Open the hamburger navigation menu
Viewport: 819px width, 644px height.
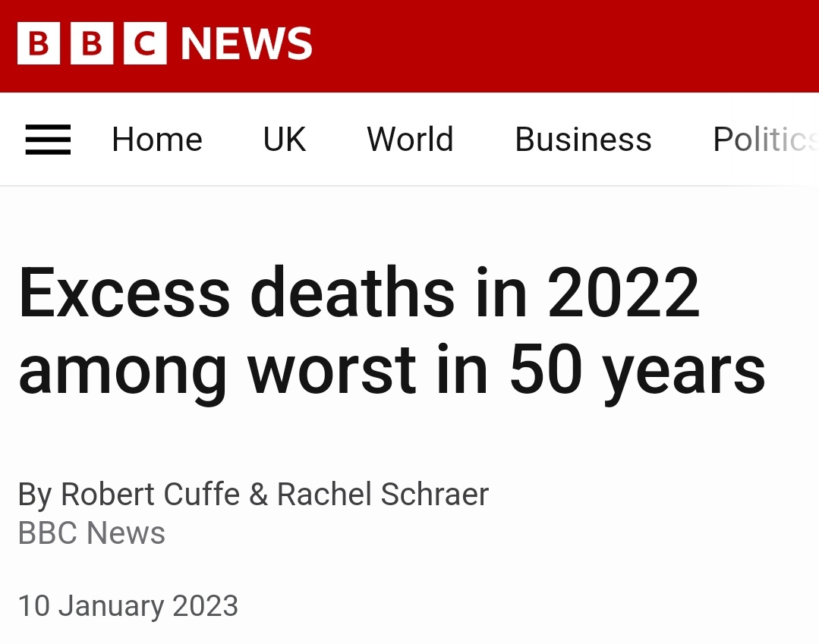(x=48, y=140)
